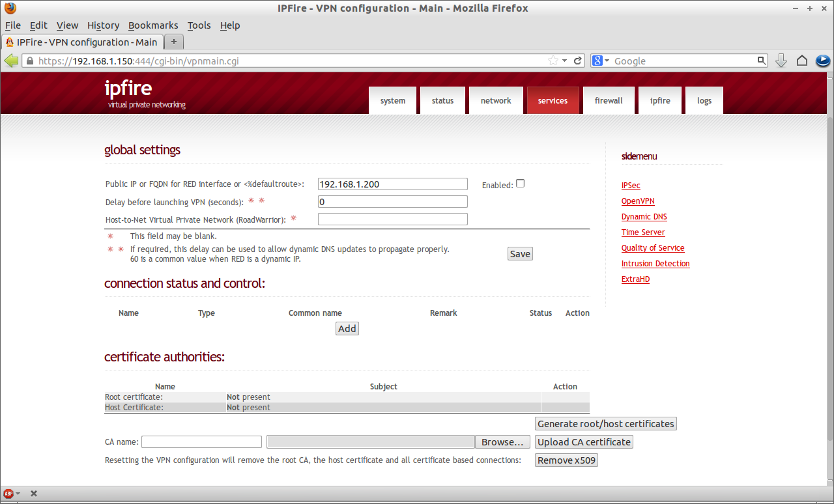Open the ipfire navigation tab
Screen dimensions: 834x504
[x=660, y=100]
